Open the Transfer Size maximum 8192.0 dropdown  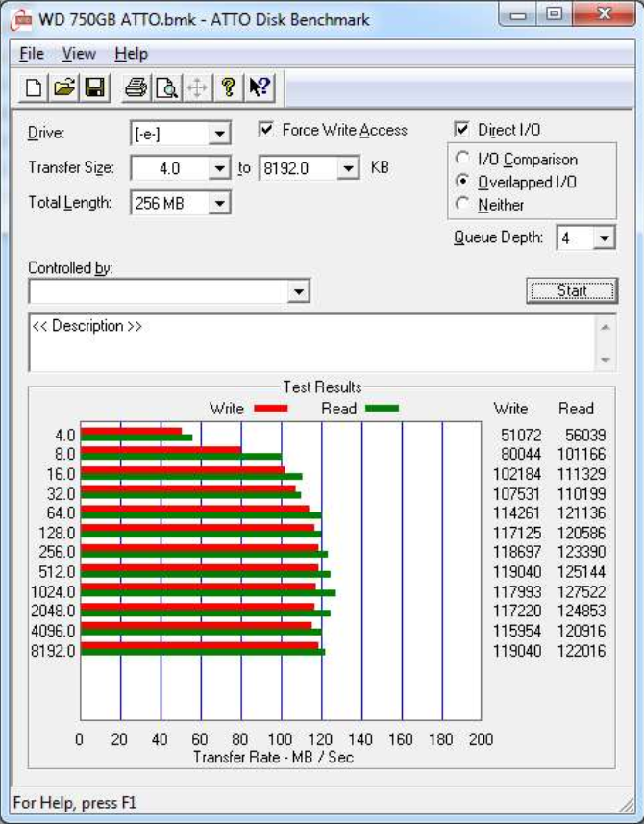click(x=348, y=168)
